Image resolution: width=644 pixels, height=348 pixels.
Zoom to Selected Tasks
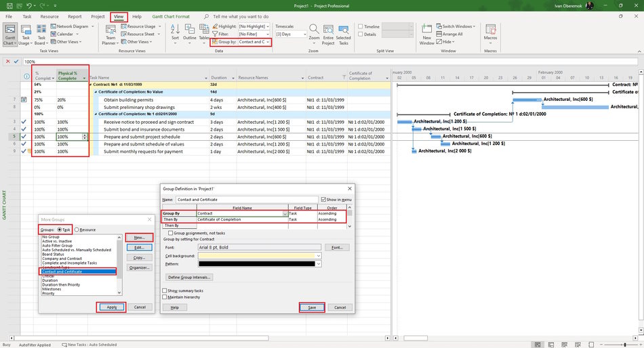point(344,35)
